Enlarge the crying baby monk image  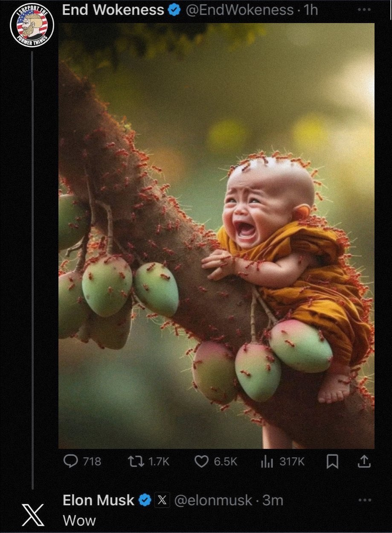(217, 236)
